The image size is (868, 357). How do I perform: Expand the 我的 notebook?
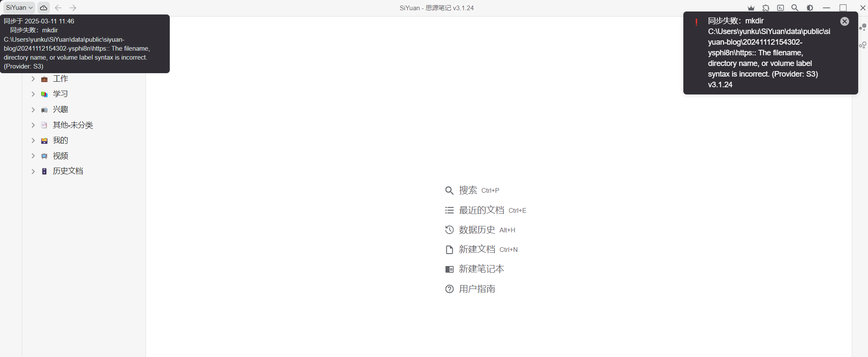tap(33, 140)
